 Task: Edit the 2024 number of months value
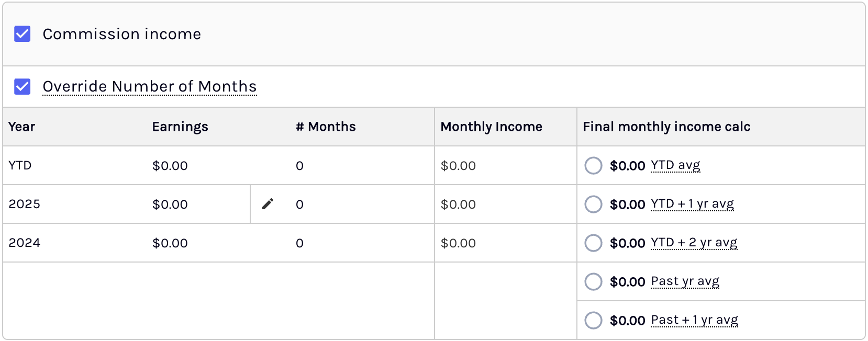[299, 243]
